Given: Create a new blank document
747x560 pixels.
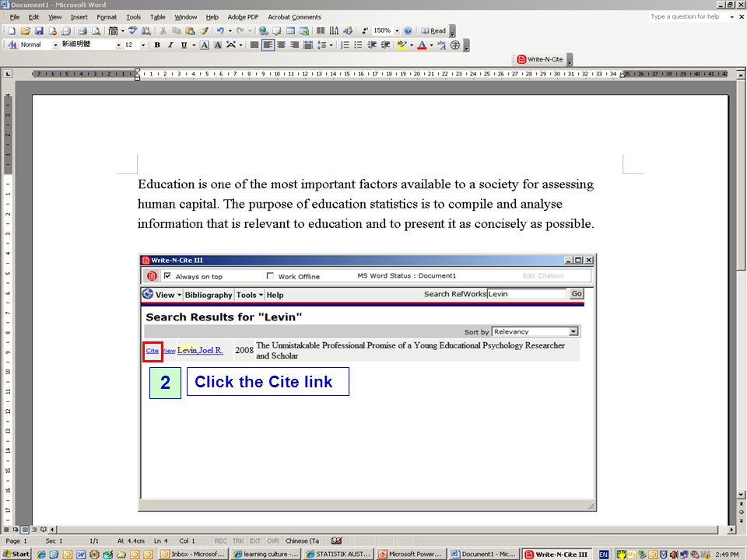Looking at the screenshot, I should pyautogui.click(x=12, y=31).
